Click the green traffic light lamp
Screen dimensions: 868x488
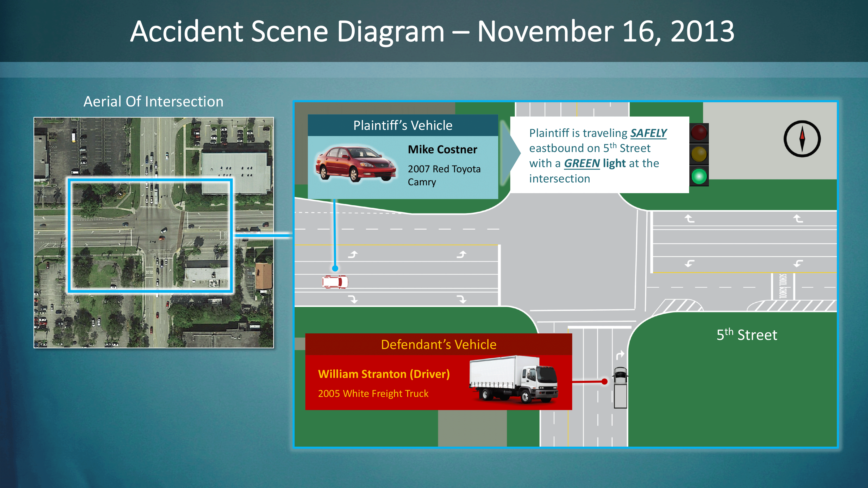coord(699,176)
